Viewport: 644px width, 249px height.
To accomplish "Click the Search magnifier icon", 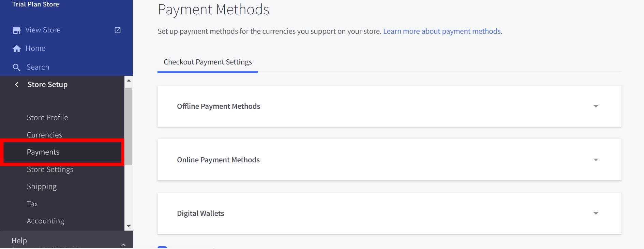I will click(16, 67).
